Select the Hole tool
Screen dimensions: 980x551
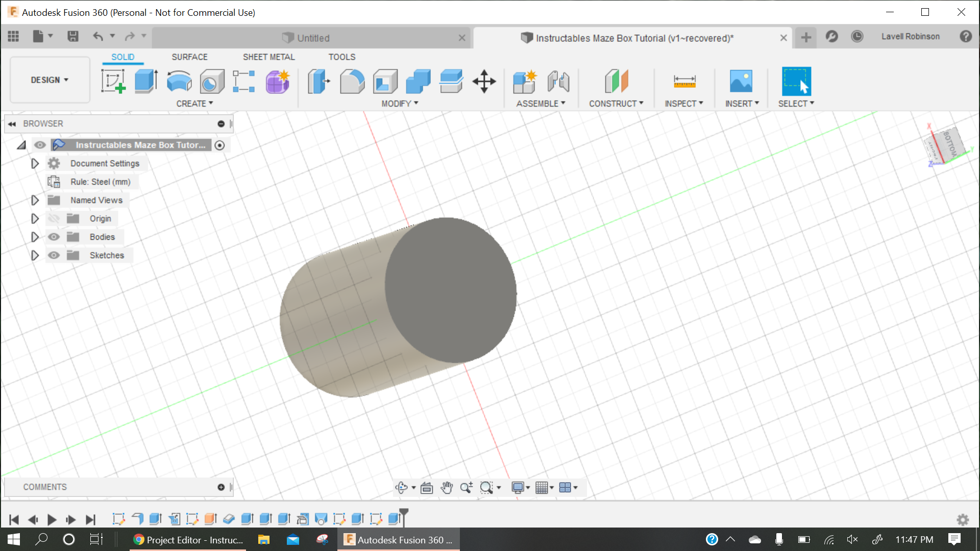coord(212,81)
